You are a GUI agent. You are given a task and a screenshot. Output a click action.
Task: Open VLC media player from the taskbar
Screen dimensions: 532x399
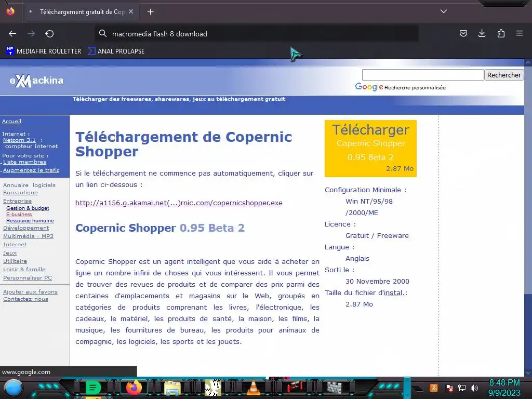[253, 388]
